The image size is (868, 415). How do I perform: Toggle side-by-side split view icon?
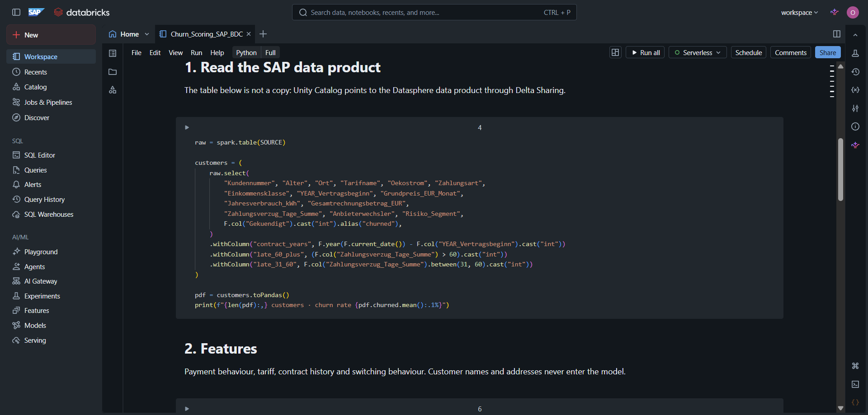pos(837,34)
